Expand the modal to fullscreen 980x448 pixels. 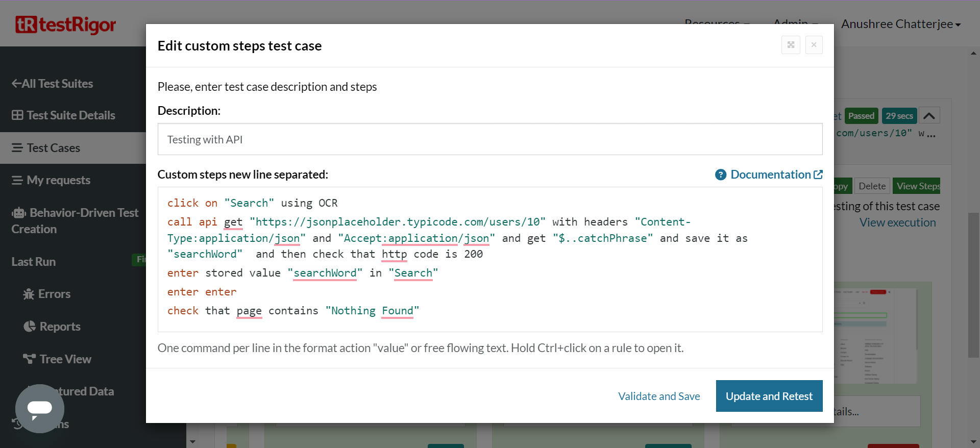[x=791, y=45]
